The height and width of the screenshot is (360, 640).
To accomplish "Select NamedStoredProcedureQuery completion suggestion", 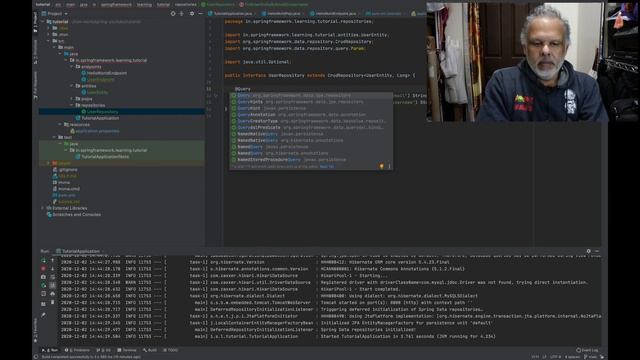I will point(311,160).
